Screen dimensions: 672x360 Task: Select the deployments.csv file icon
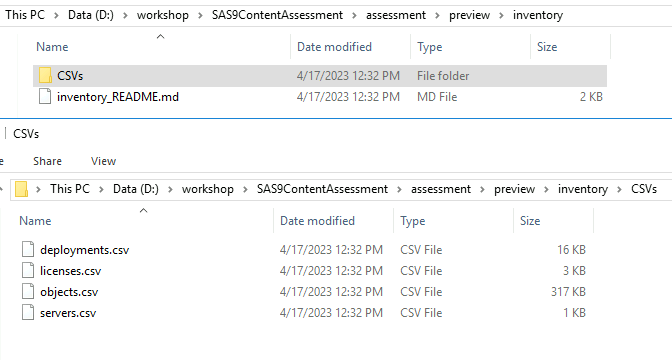coord(28,249)
